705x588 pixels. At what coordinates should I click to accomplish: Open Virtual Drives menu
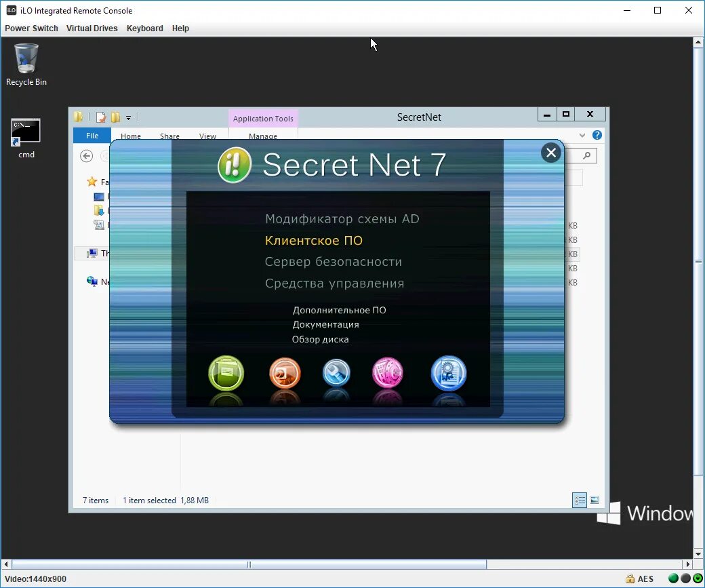pyautogui.click(x=92, y=28)
